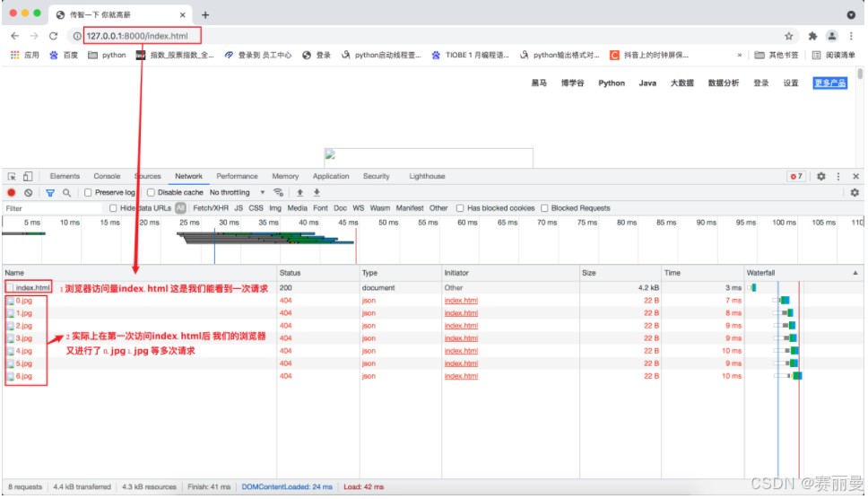Tick the Blocked Requests checkbox
Screen dimensions: 868x499
(545, 208)
